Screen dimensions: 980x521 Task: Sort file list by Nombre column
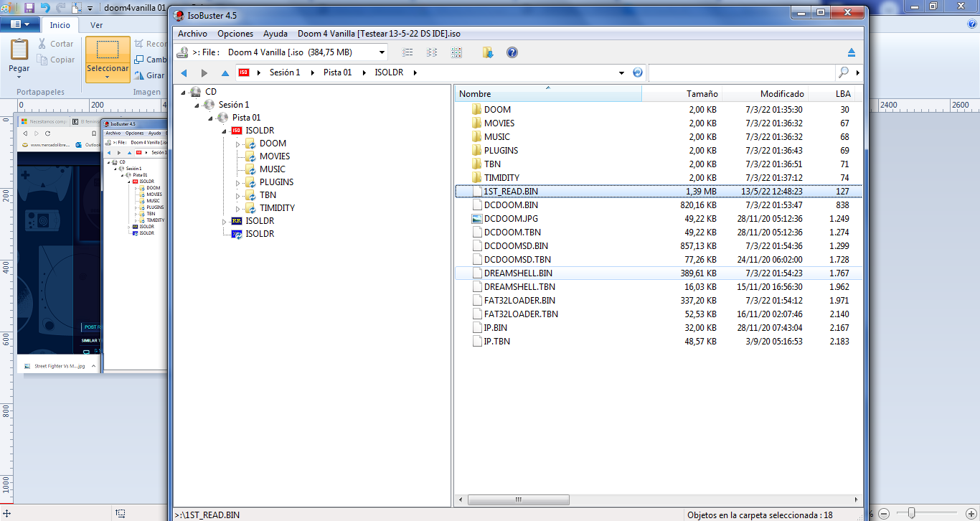click(x=548, y=94)
